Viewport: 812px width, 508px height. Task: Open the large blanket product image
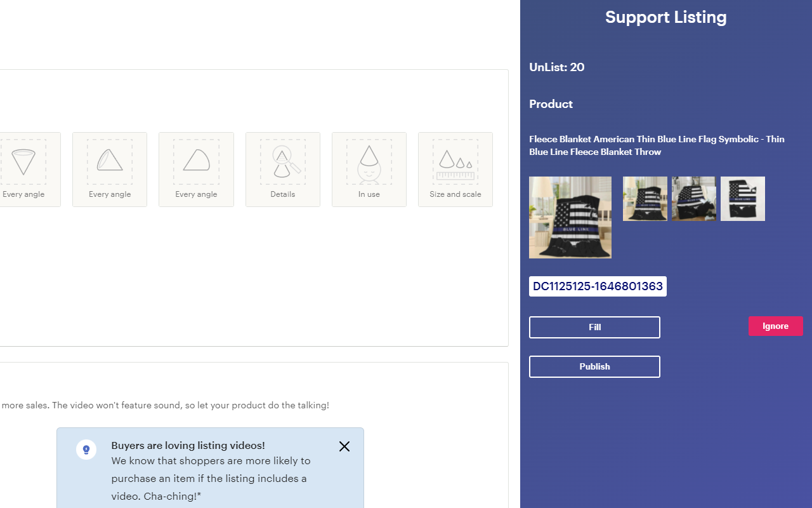click(x=570, y=217)
